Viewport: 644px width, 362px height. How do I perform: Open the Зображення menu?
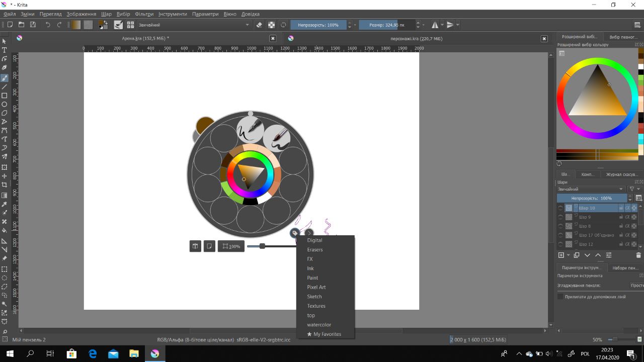coord(82,14)
